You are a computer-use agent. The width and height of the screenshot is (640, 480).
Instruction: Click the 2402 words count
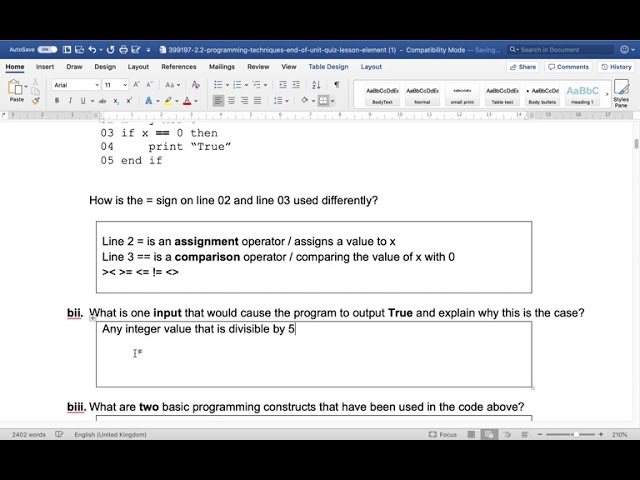tap(29, 434)
